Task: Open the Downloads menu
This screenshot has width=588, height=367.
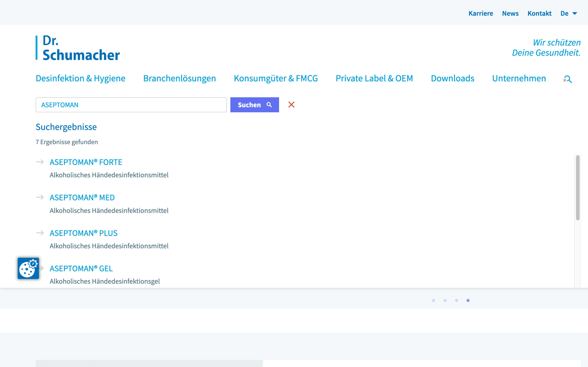Action: click(452, 78)
